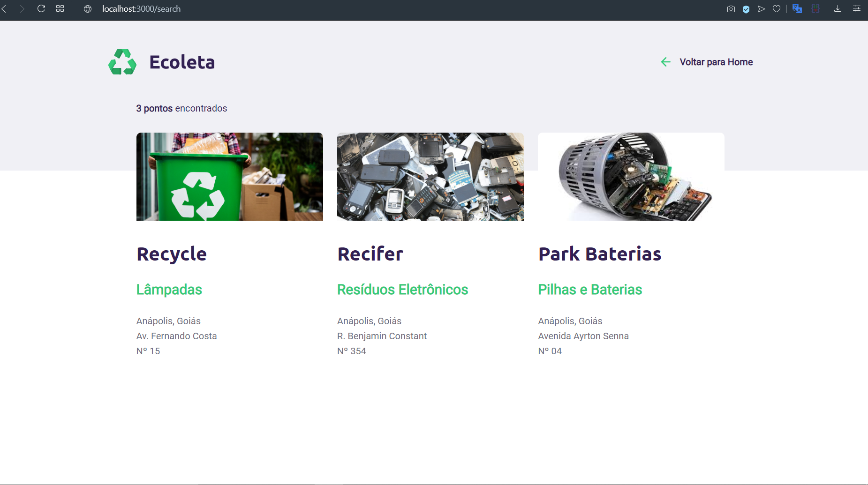This screenshot has height=485, width=868.
Task: Open the translate extension icon
Action: [x=797, y=8]
